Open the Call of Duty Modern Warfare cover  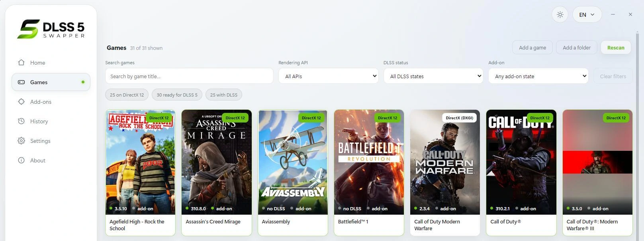pyautogui.click(x=445, y=162)
